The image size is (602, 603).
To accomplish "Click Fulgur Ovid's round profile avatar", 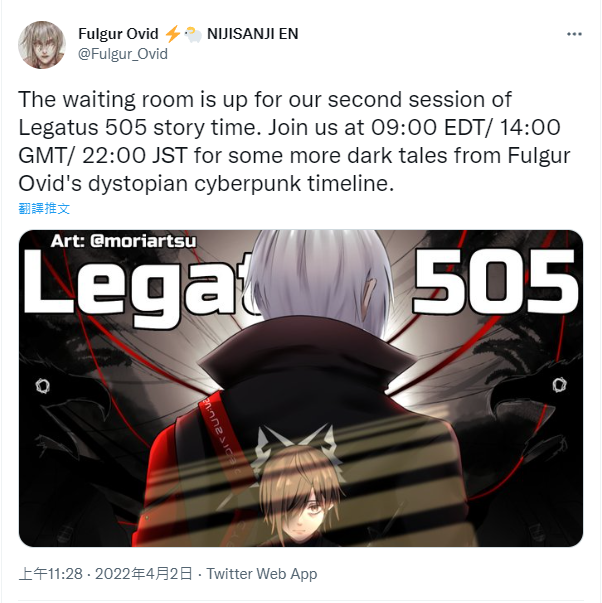I will point(42,45).
